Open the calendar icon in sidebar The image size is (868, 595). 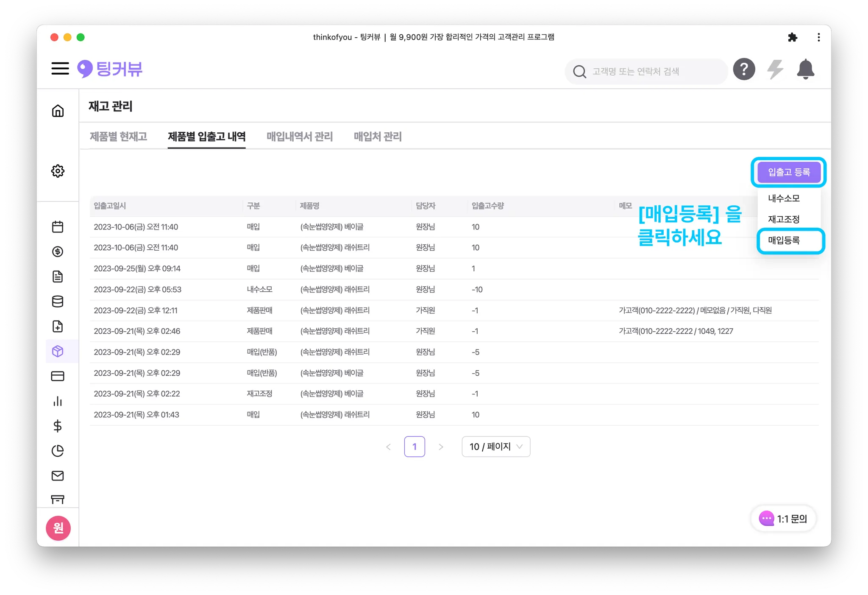pyautogui.click(x=58, y=227)
